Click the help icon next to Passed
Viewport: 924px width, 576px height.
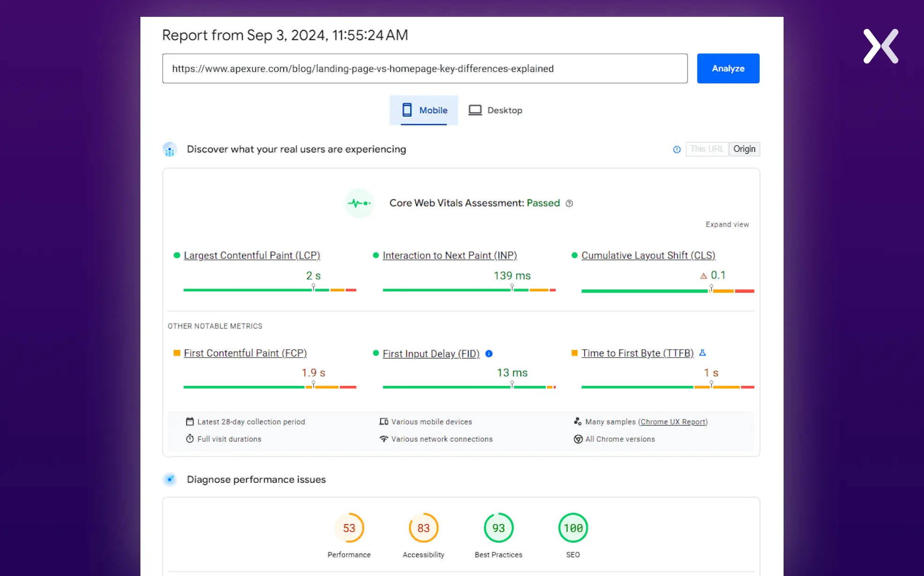pos(569,203)
